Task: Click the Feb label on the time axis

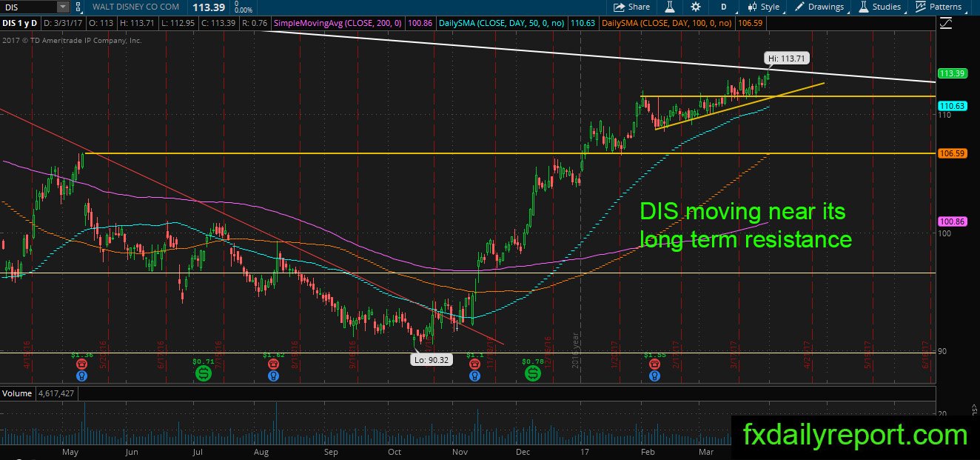Action: [648, 451]
